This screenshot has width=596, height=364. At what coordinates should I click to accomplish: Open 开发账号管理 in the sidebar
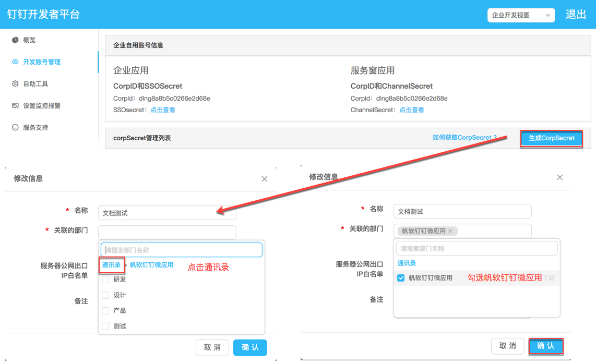tap(42, 62)
